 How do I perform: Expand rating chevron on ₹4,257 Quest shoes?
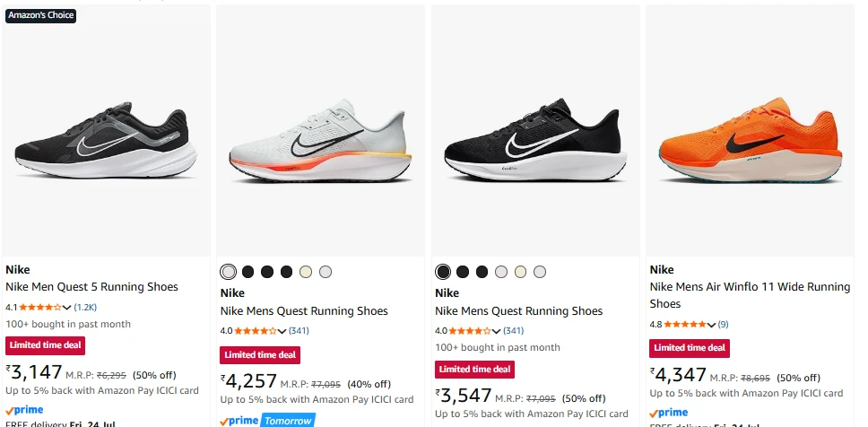[x=282, y=331]
